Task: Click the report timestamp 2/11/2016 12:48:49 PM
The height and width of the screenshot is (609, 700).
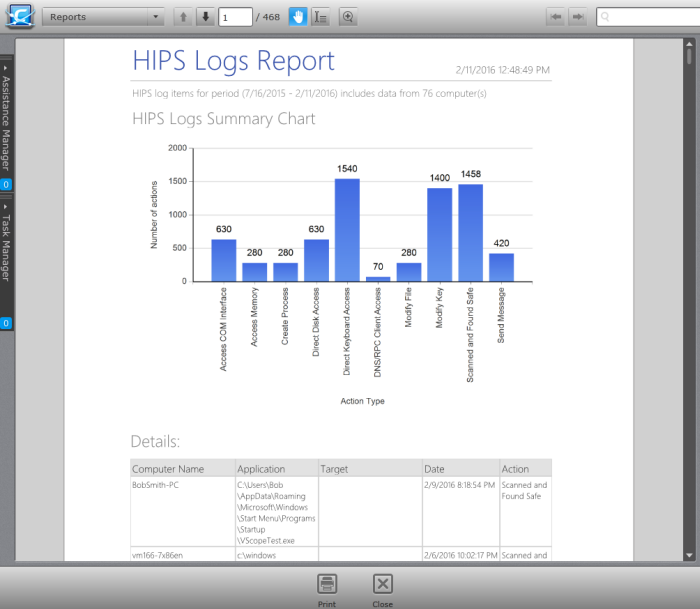Action: tap(502, 70)
